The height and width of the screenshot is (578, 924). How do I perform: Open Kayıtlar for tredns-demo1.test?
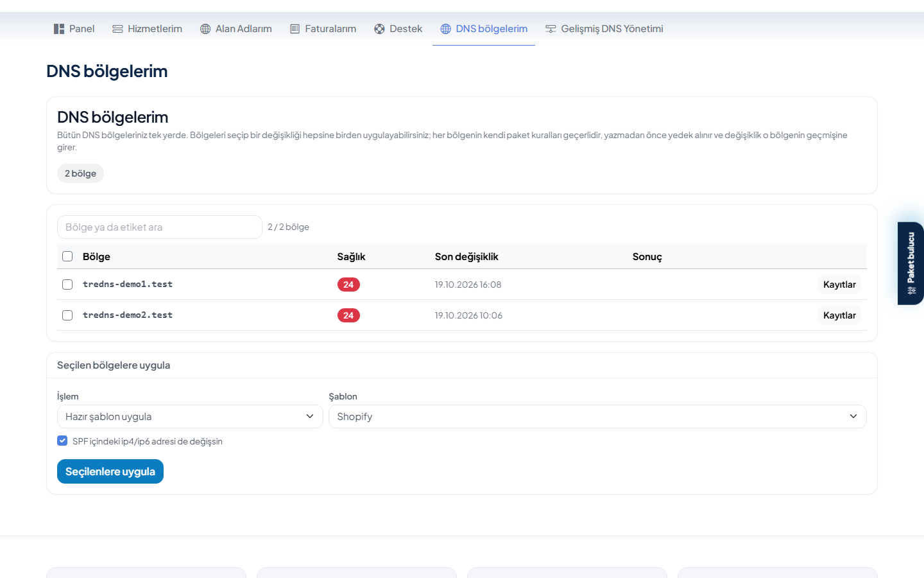point(839,285)
